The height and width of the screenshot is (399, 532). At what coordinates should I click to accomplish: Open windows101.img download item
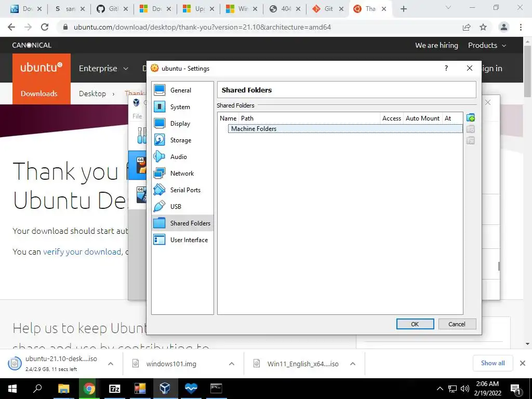[171, 364]
